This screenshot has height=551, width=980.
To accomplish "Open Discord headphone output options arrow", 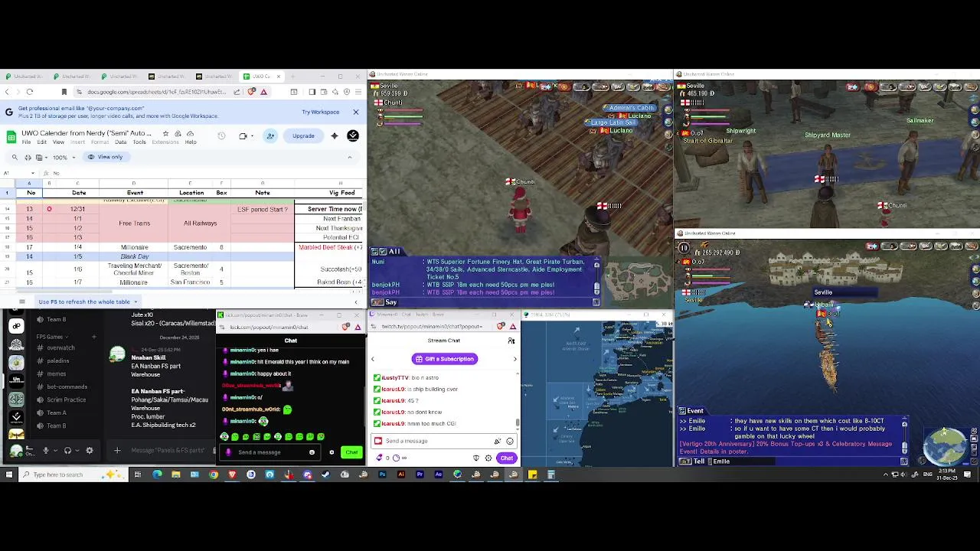I will tap(77, 451).
